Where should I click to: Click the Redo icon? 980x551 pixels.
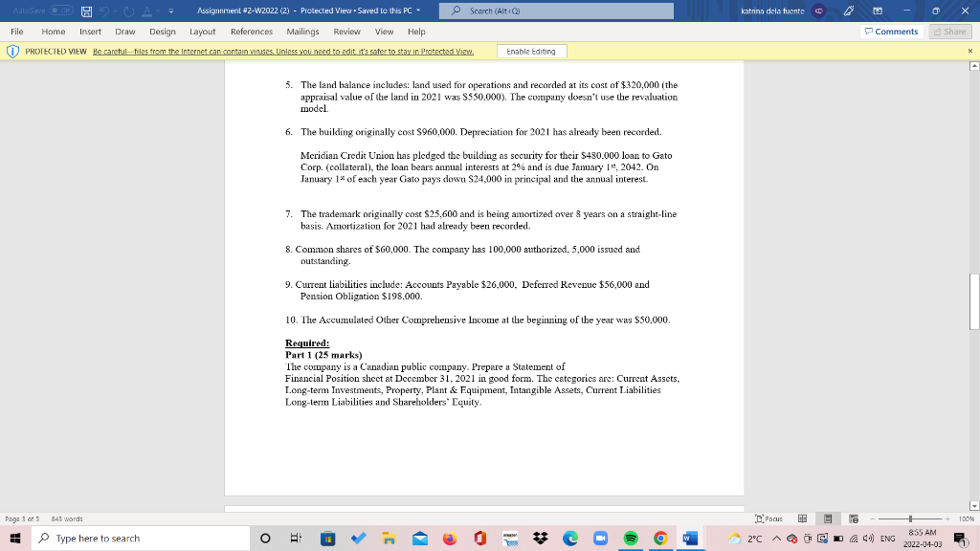click(x=128, y=11)
